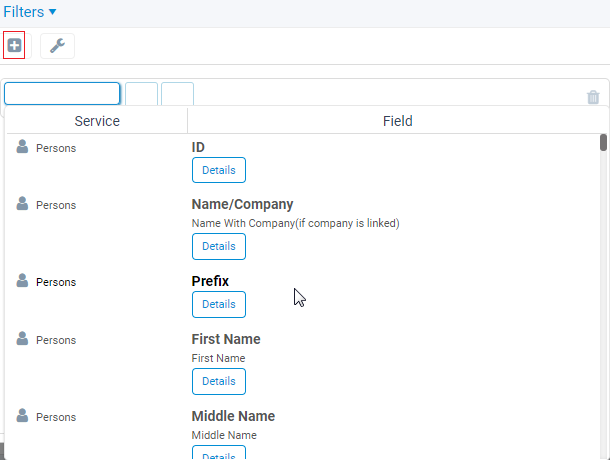Open Details for First Name field

pyautogui.click(x=219, y=381)
